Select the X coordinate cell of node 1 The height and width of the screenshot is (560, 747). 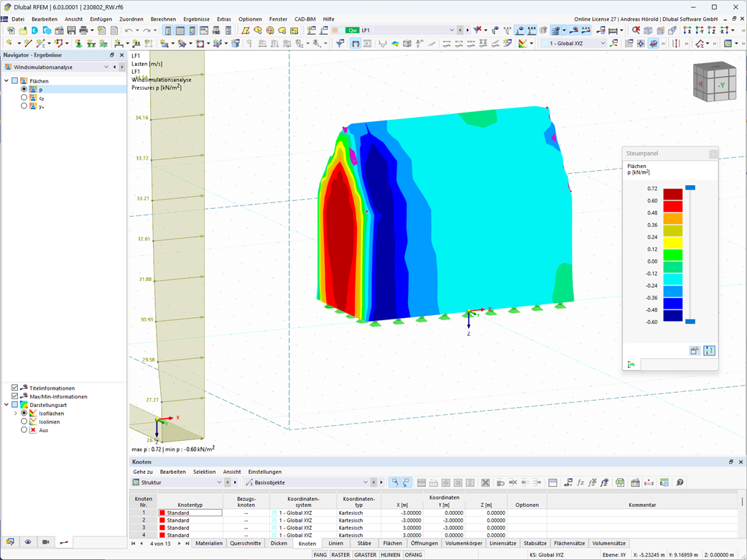pos(402,513)
